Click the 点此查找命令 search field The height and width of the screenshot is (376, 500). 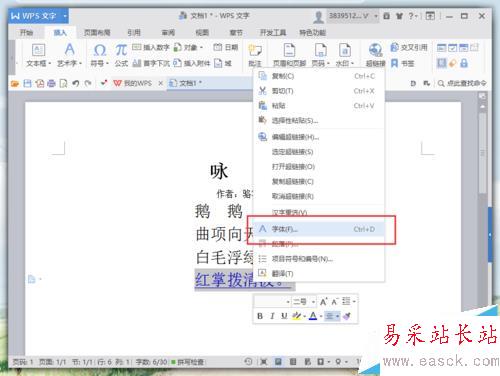[462, 83]
